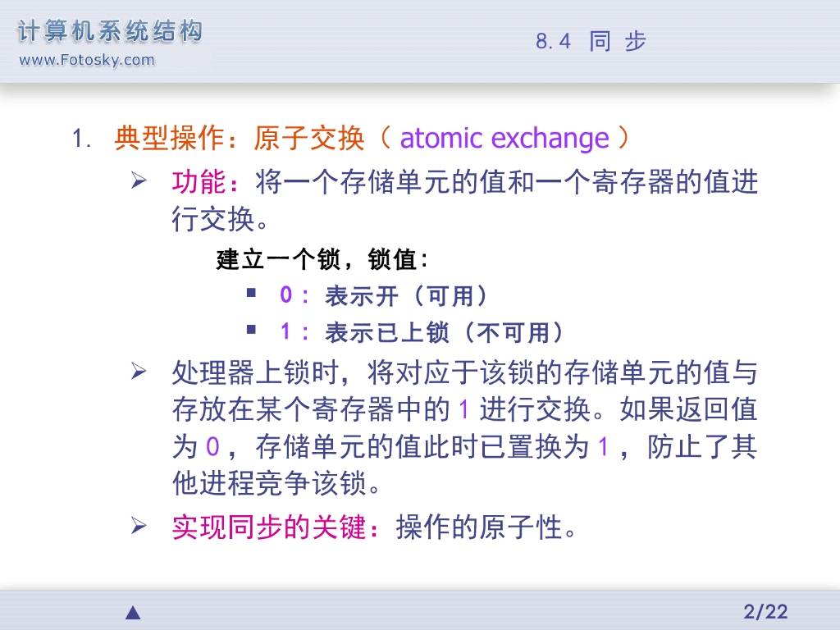Select the 典型操作：原子交换 heading
840x630 pixels.
pyautogui.click(x=240, y=138)
